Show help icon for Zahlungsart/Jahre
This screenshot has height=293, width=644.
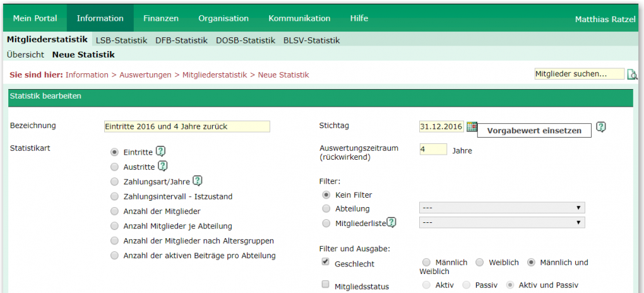[198, 181]
